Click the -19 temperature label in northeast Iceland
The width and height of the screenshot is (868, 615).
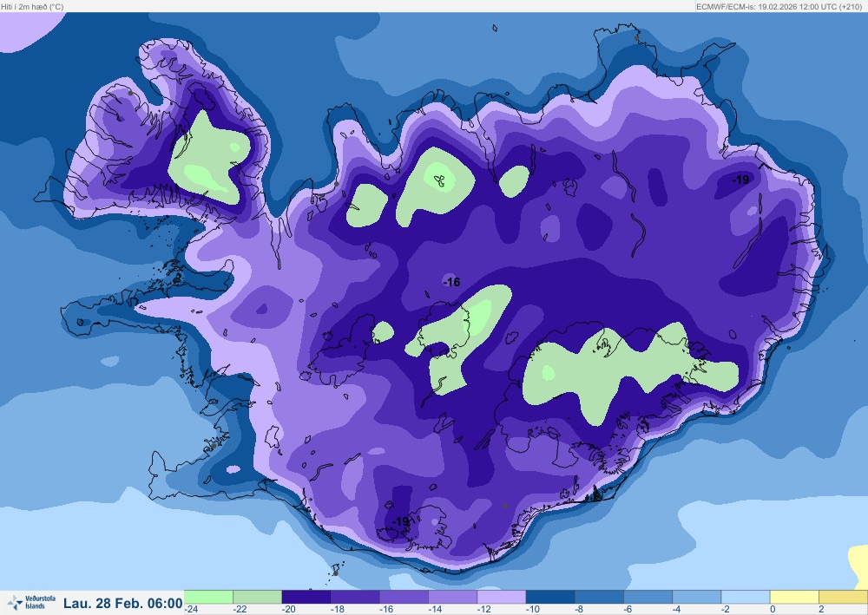[740, 180]
